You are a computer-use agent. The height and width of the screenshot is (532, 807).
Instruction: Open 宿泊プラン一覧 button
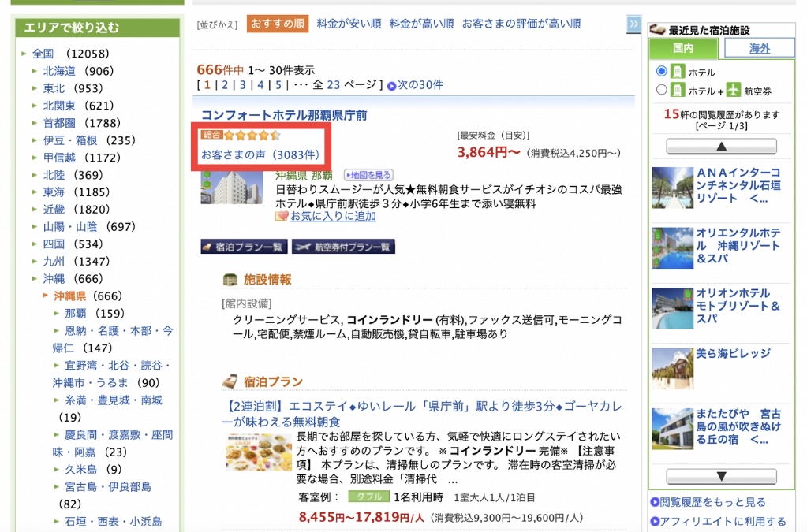(243, 247)
